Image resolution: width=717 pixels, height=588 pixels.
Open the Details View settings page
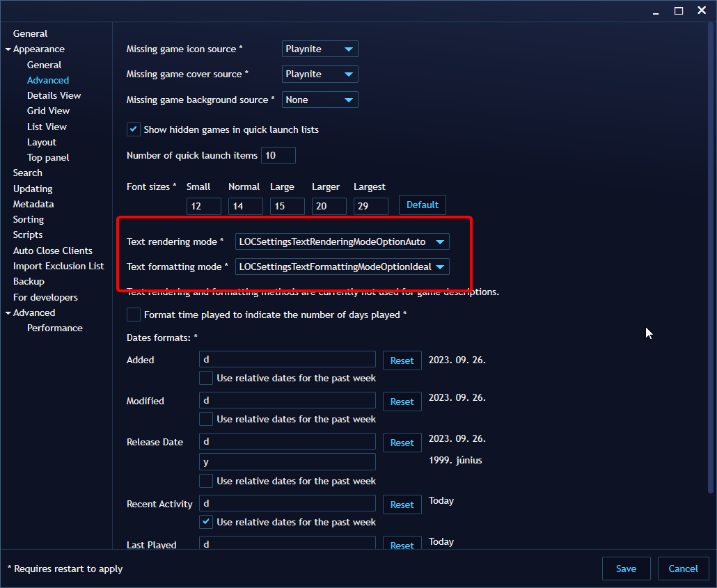[54, 95]
